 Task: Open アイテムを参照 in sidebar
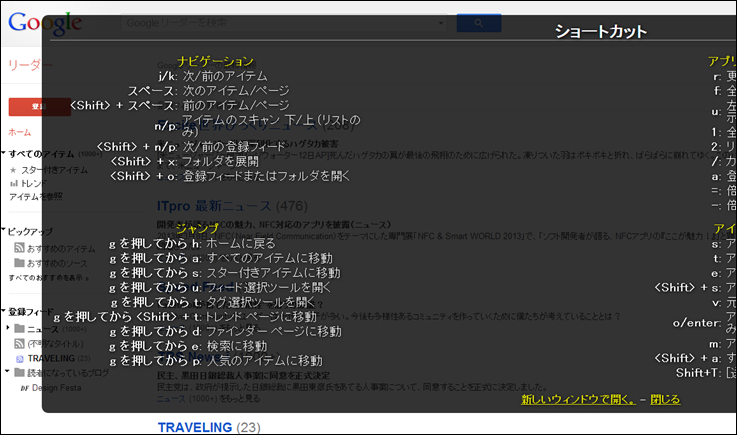(x=36, y=197)
